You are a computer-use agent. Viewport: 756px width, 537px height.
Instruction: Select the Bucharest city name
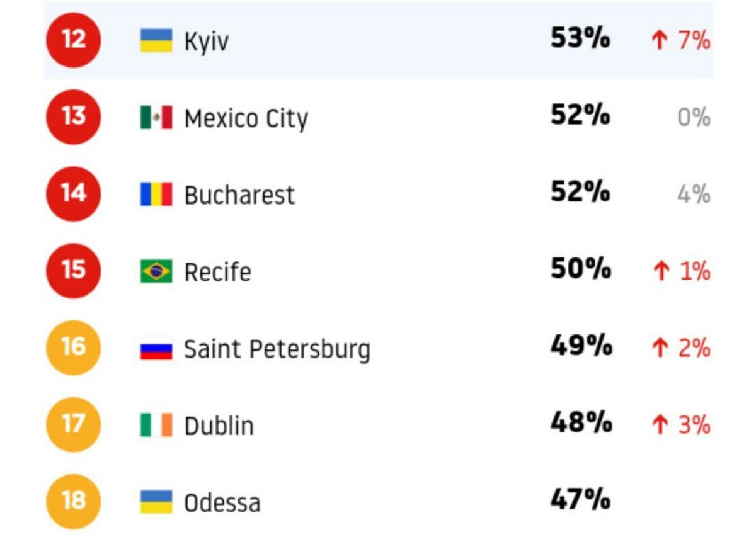pyautogui.click(x=239, y=195)
